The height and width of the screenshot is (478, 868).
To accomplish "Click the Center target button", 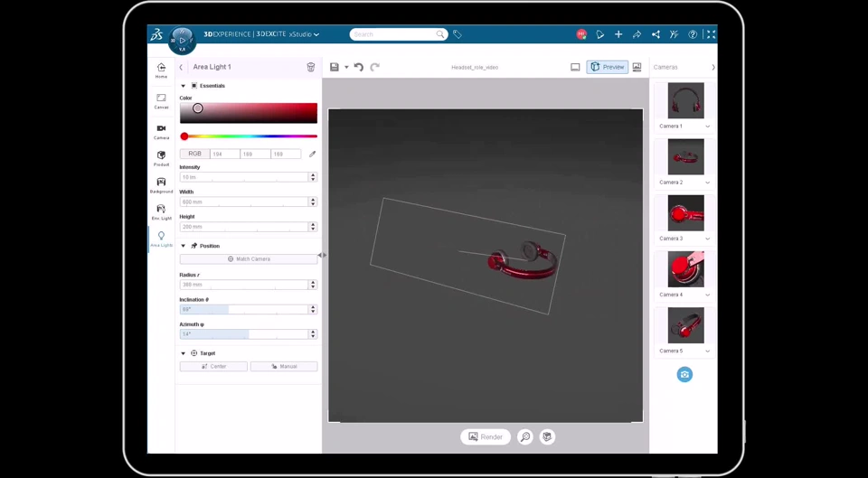I will pos(213,366).
